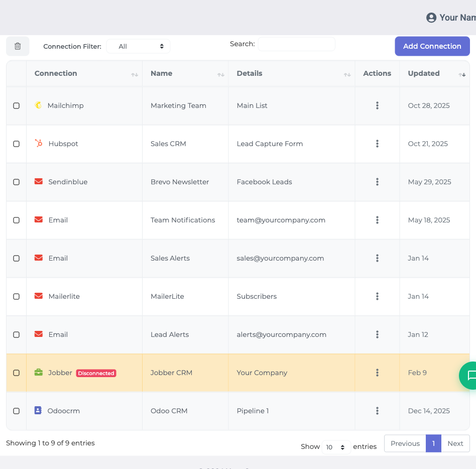This screenshot has height=469, width=476.
Task: Open the Connection Filter dropdown
Action: click(x=138, y=46)
